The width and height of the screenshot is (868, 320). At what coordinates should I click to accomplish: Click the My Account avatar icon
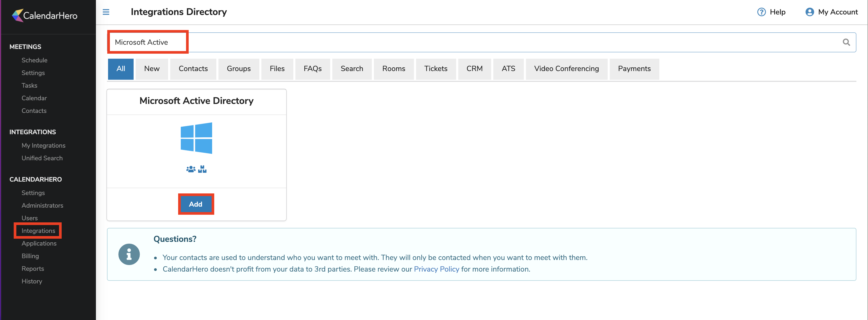click(x=810, y=12)
